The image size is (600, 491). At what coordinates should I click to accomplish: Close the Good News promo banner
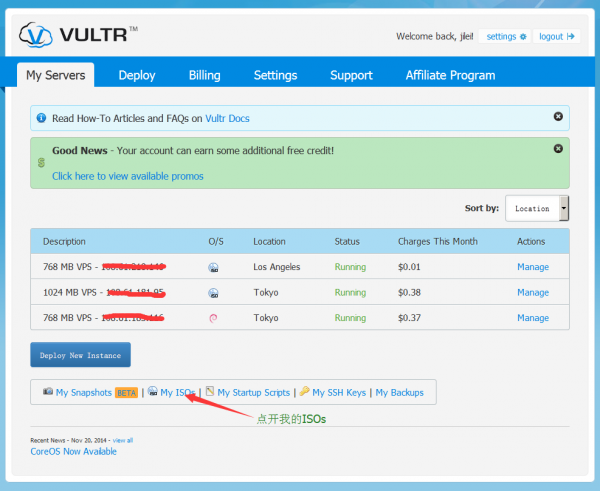pyautogui.click(x=558, y=148)
